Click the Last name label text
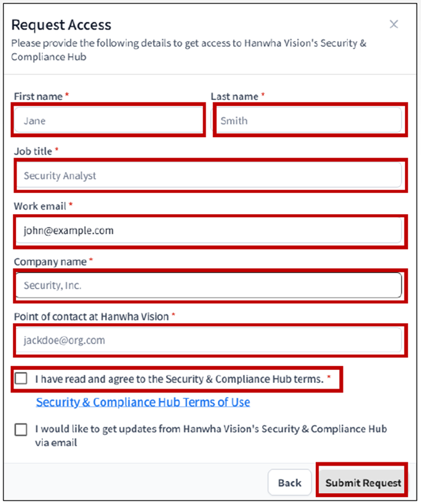The width and height of the screenshot is (421, 504). click(235, 96)
